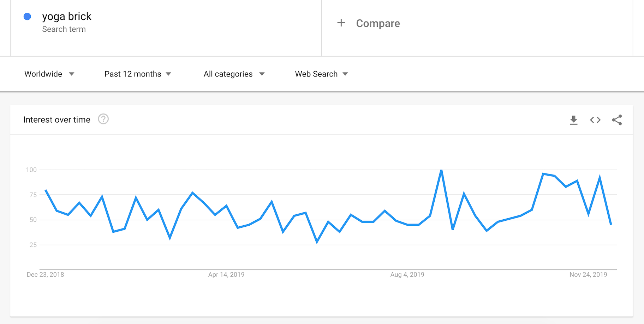Click the chart peak at value 100
Screen dimensions: 644x324
[441, 170]
